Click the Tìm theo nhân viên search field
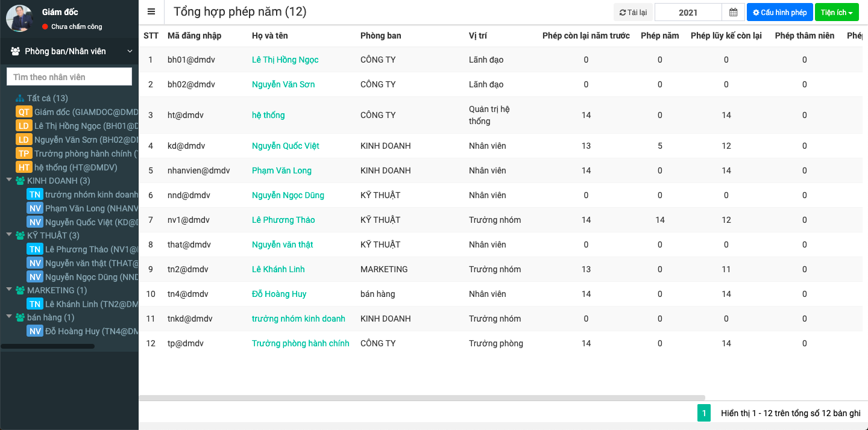The image size is (868, 430). 69,77
